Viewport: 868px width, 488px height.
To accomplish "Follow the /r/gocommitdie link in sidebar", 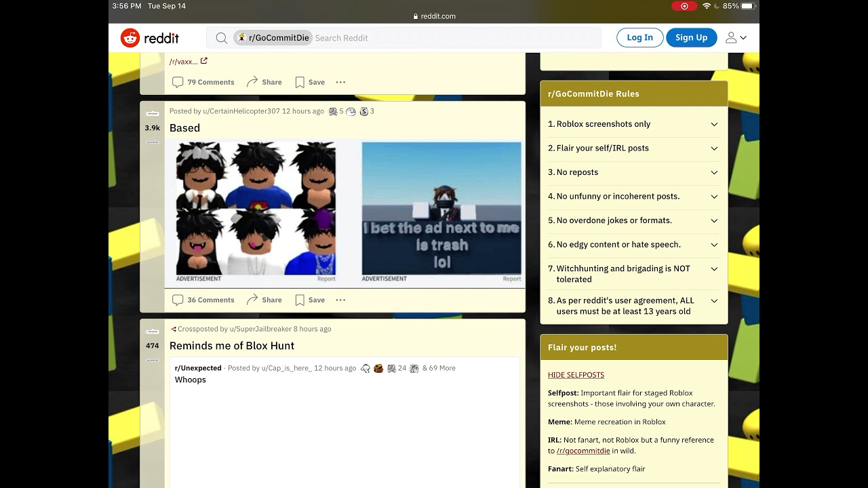I will (x=583, y=451).
